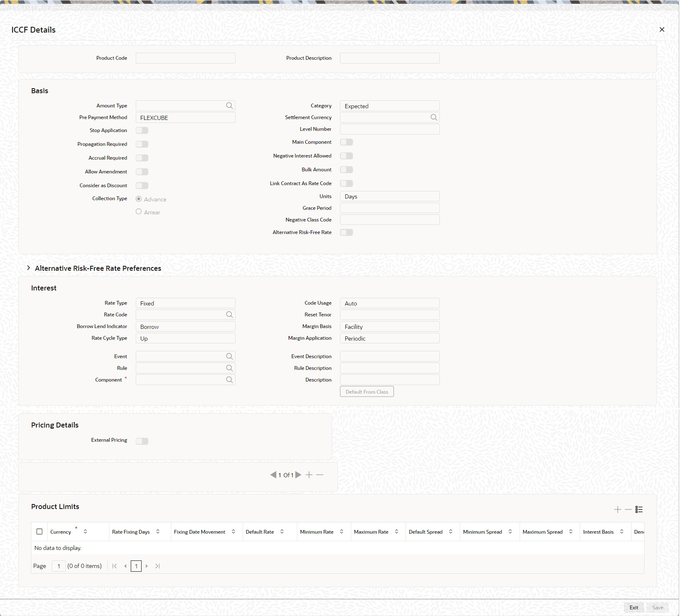Click the Page number input box
The height and width of the screenshot is (616, 680).
tap(58, 566)
